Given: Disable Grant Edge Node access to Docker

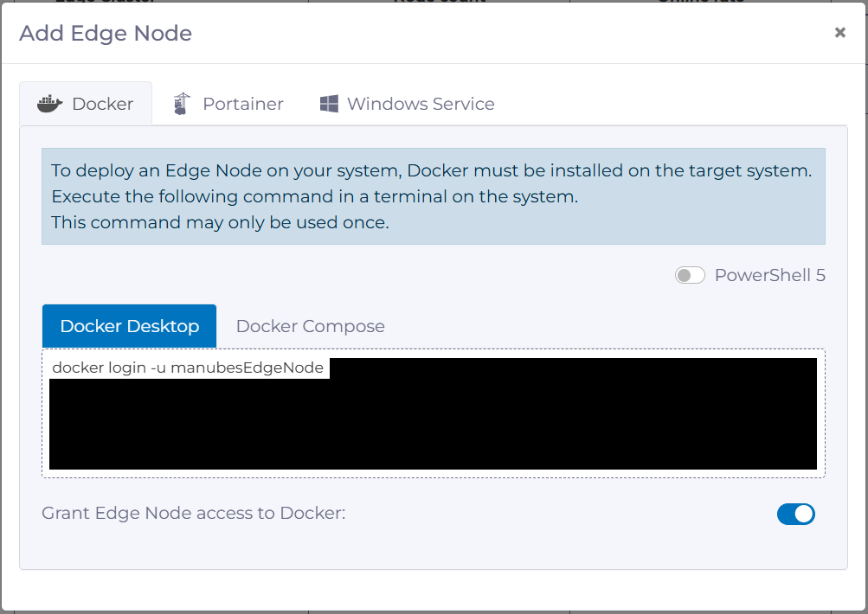Looking at the screenshot, I should (x=794, y=514).
